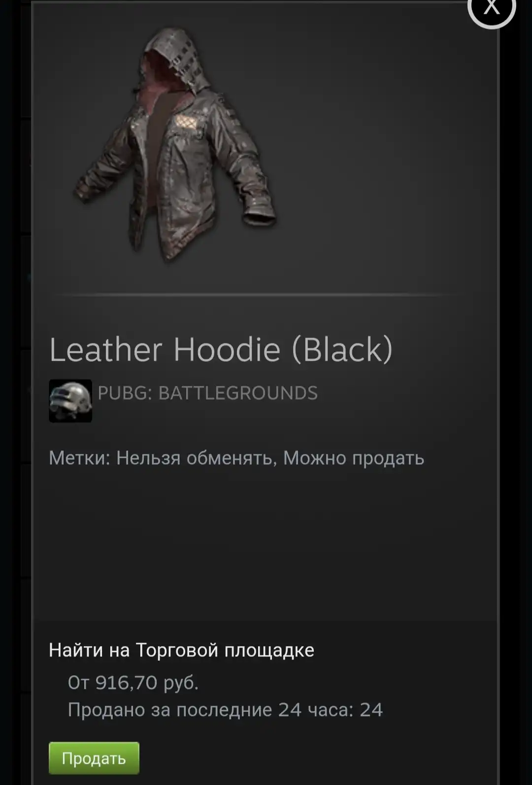Open the PUBG helmet game icon
The width and height of the screenshot is (532, 785).
70,401
